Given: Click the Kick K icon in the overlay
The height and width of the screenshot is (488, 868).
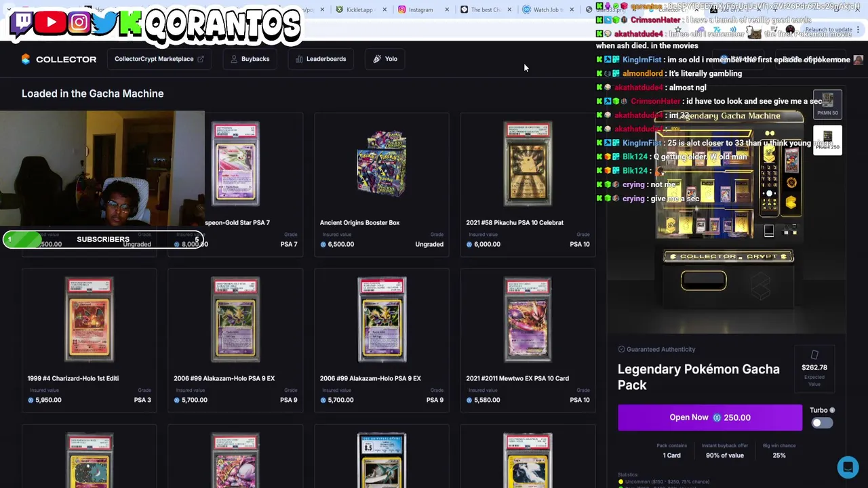Looking at the screenshot, I should (x=130, y=22).
